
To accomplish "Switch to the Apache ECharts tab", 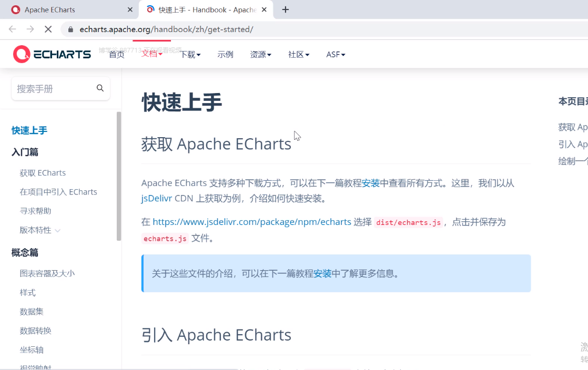I will (x=69, y=10).
